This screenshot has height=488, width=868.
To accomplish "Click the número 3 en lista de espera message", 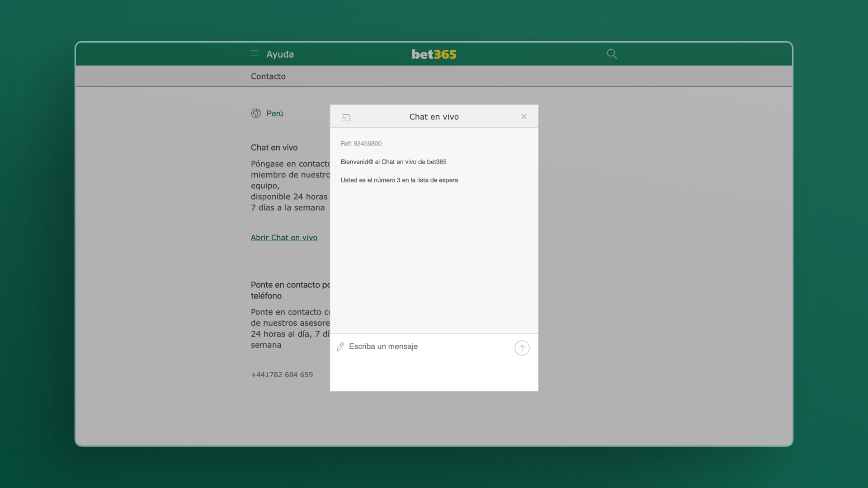I will pos(399,180).
